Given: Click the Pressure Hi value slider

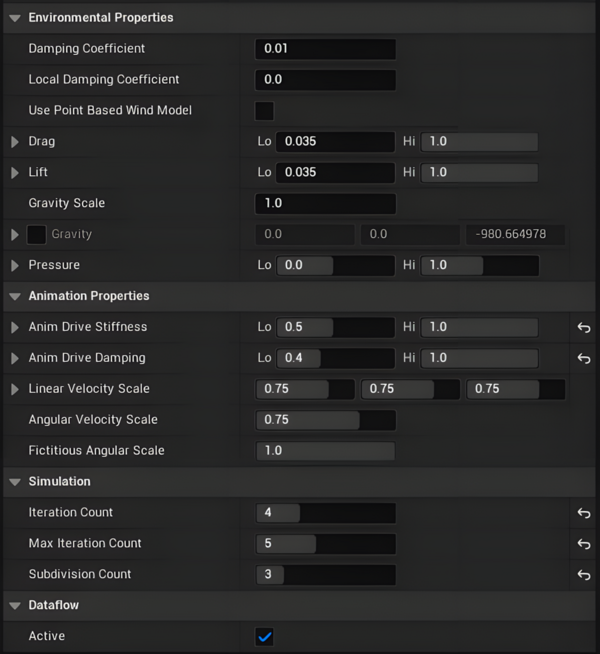Looking at the screenshot, I should click(480, 266).
